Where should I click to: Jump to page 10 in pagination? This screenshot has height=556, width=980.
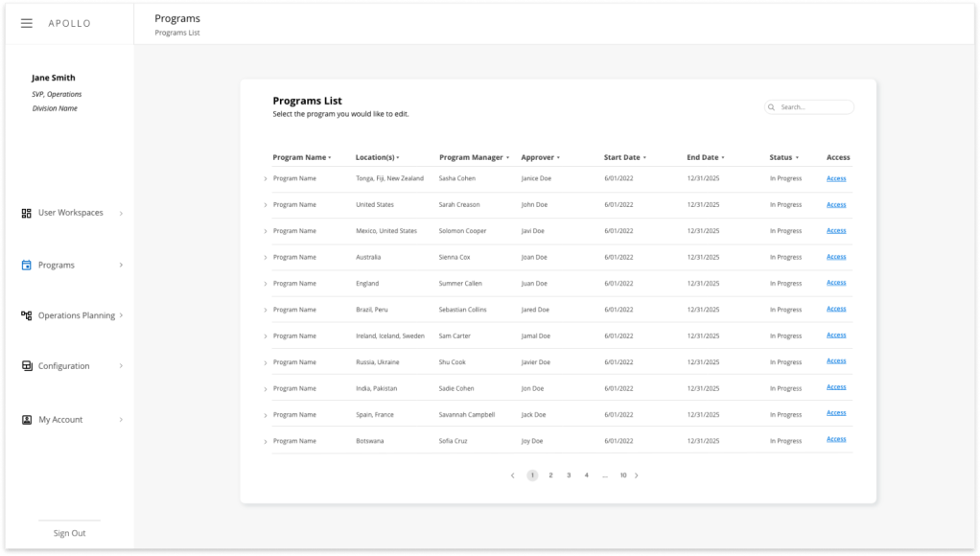[622, 475]
